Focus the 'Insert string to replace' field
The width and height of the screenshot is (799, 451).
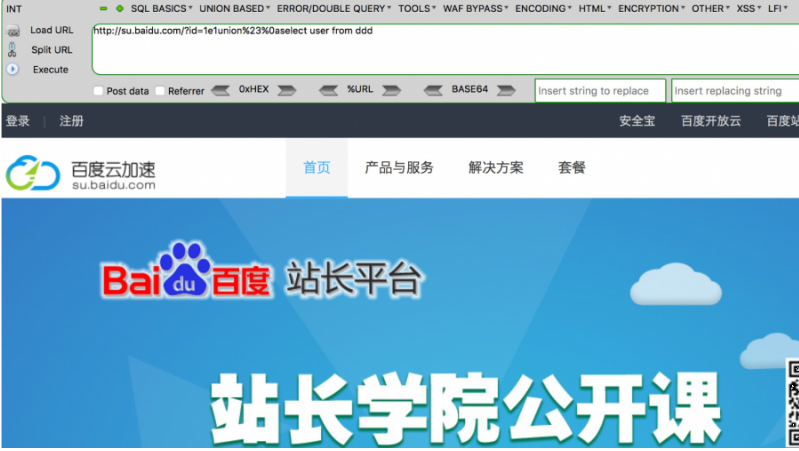pos(600,91)
